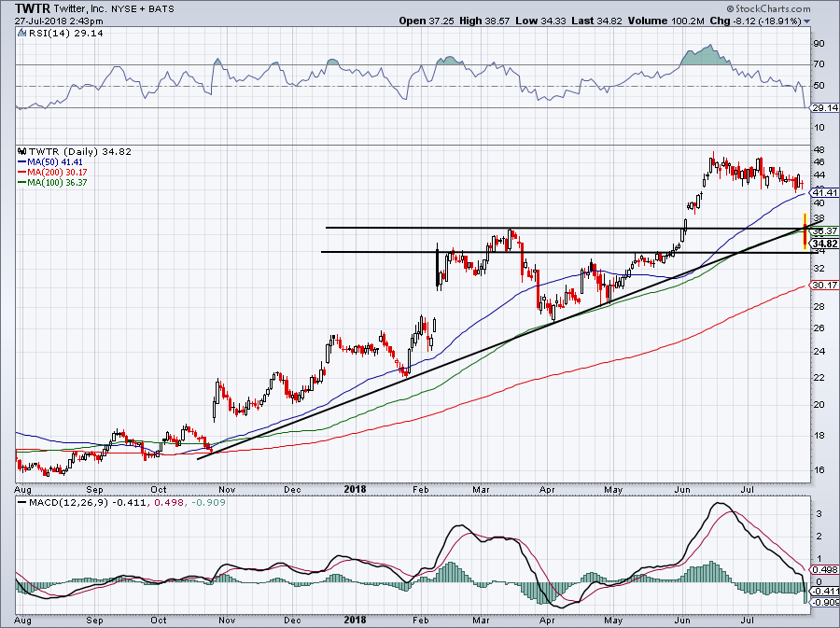Click the Open 37.25 header value
Image resolution: width=840 pixels, height=628 pixels.
(x=427, y=21)
